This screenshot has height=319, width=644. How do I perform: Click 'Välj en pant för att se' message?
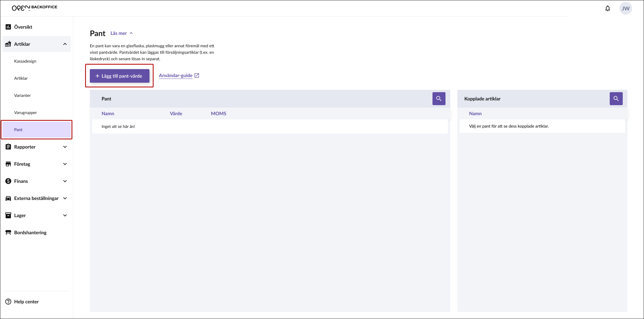coord(509,126)
